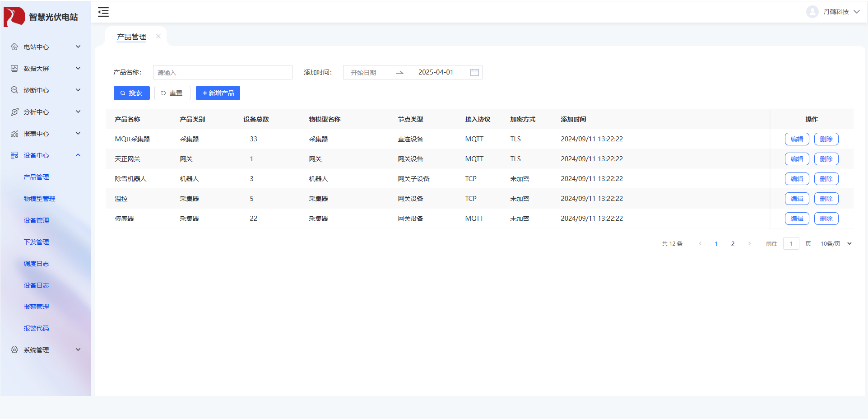The height and width of the screenshot is (419, 868).
Task: Expand the 分析中心 menu chevron
Action: coord(78,112)
